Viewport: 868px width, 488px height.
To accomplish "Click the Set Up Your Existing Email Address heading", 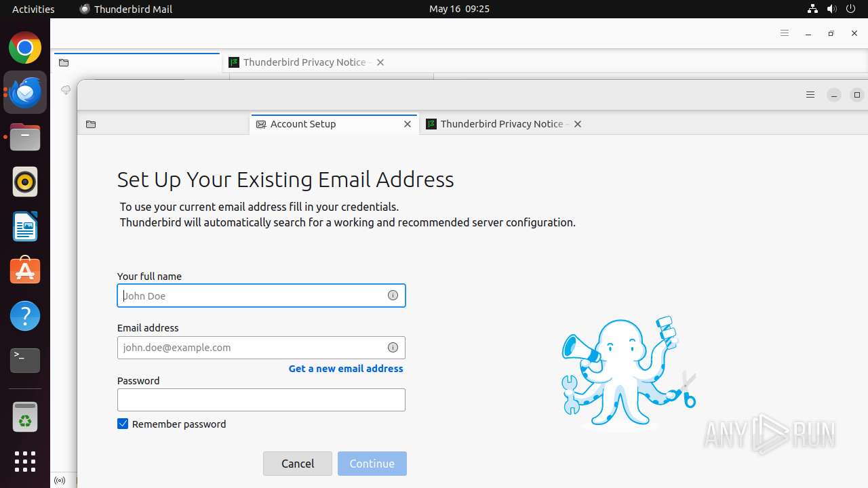I will (285, 180).
